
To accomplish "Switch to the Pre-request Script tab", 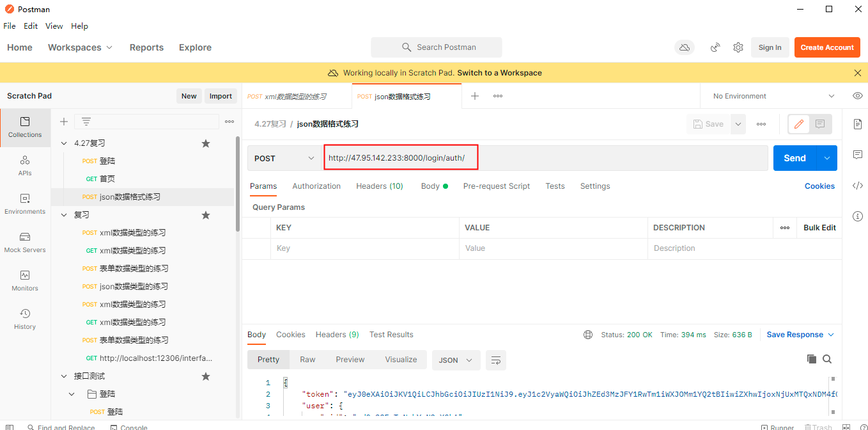I will 497,186.
